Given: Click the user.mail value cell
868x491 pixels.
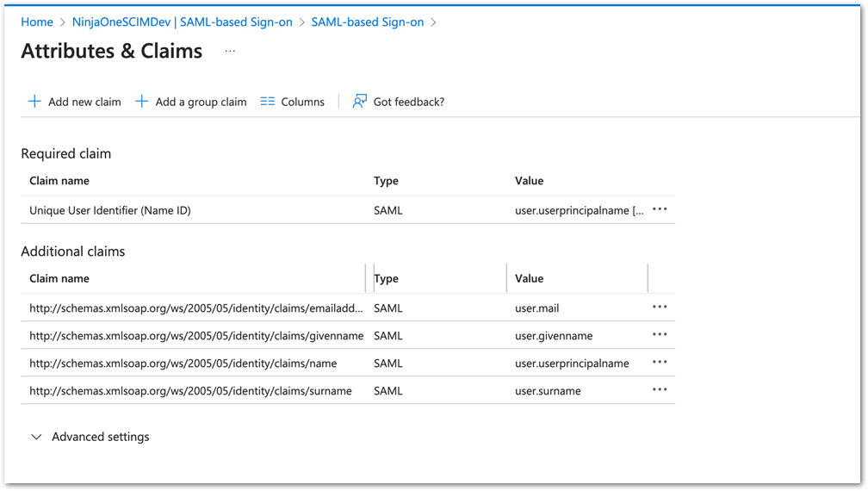Looking at the screenshot, I should (537, 308).
